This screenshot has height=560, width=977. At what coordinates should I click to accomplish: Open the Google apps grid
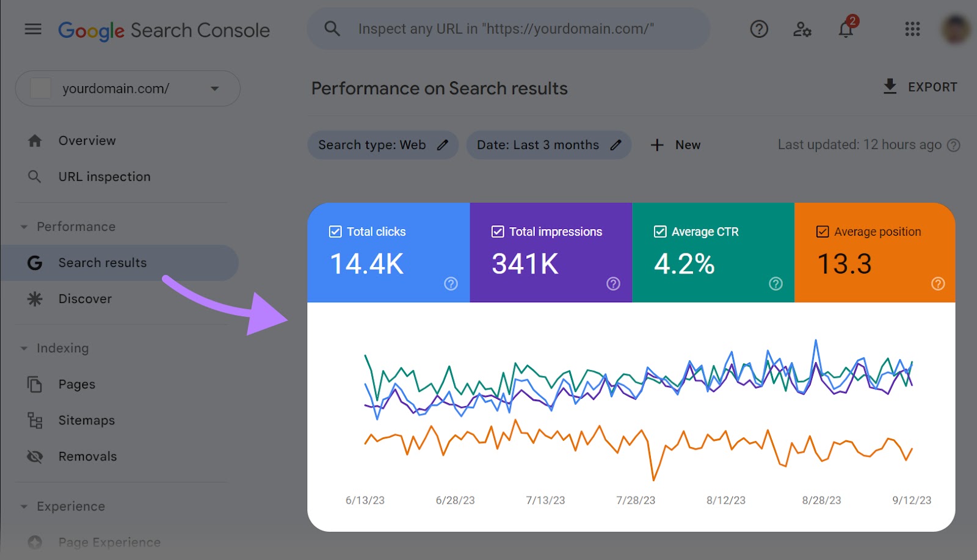point(912,29)
